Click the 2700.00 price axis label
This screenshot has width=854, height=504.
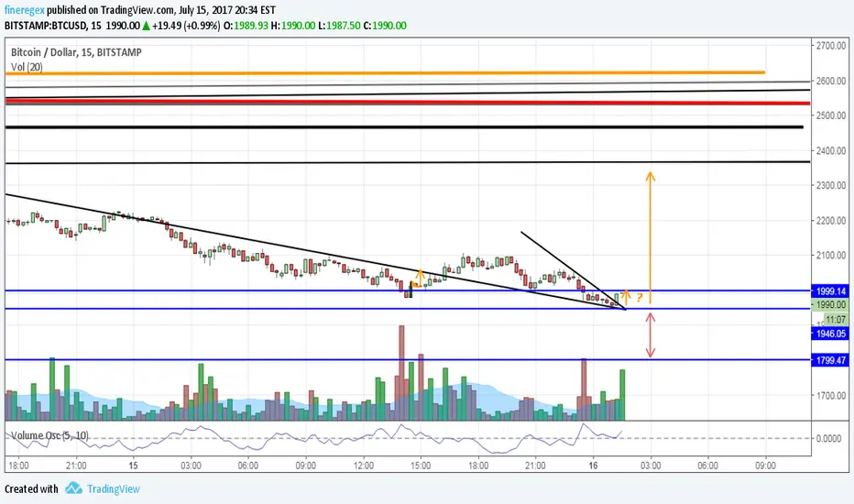(x=830, y=46)
